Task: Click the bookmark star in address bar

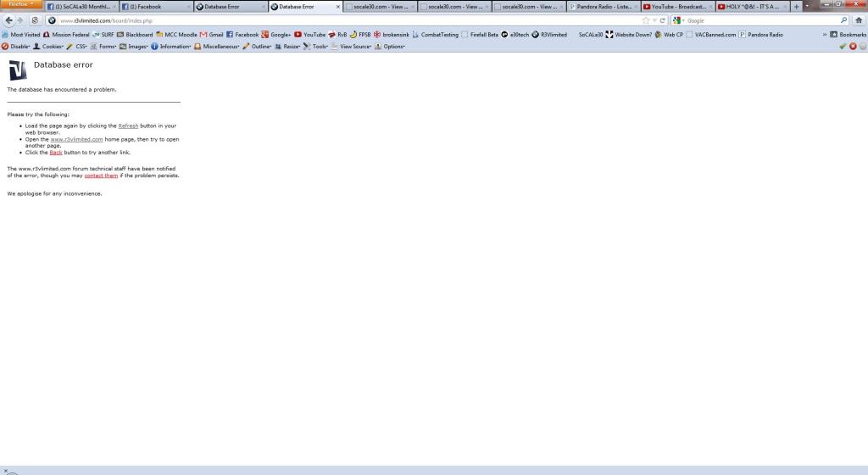Action: coord(647,20)
